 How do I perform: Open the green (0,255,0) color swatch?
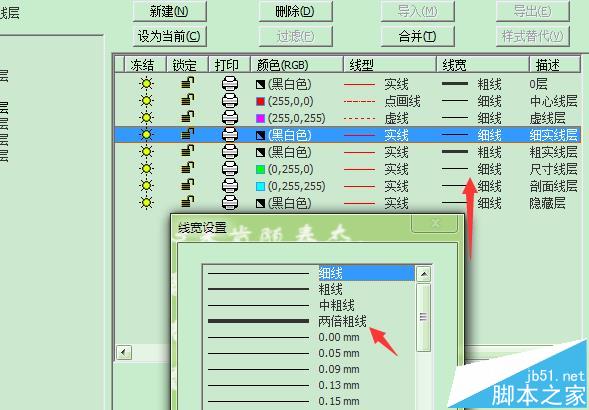pos(260,169)
